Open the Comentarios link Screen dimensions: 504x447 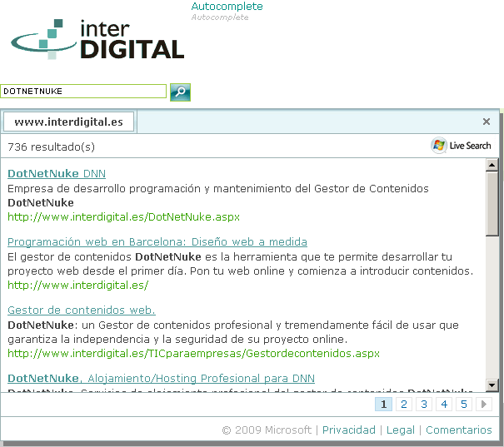click(x=459, y=430)
